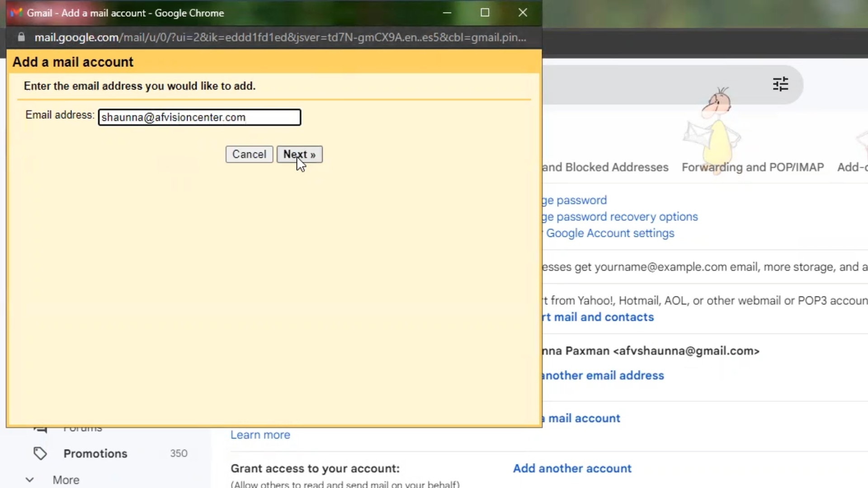
Task: Expand the More chevron in sidebar
Action: pos(29,480)
